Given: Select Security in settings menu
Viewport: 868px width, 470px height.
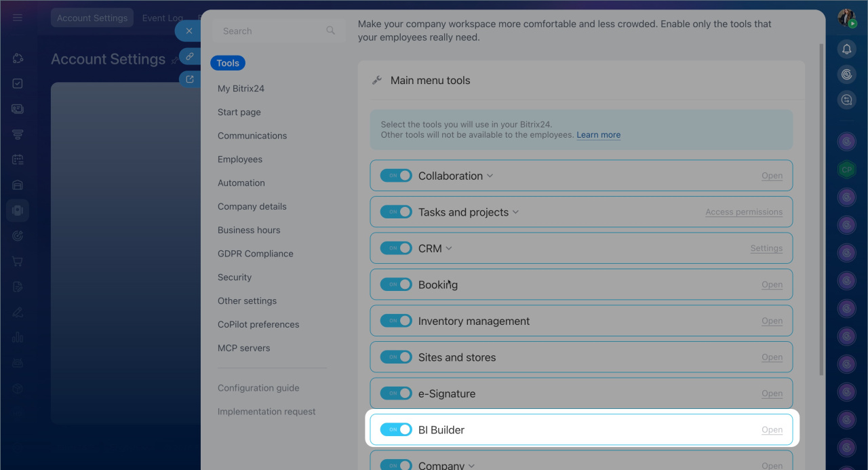Looking at the screenshot, I should (235, 277).
